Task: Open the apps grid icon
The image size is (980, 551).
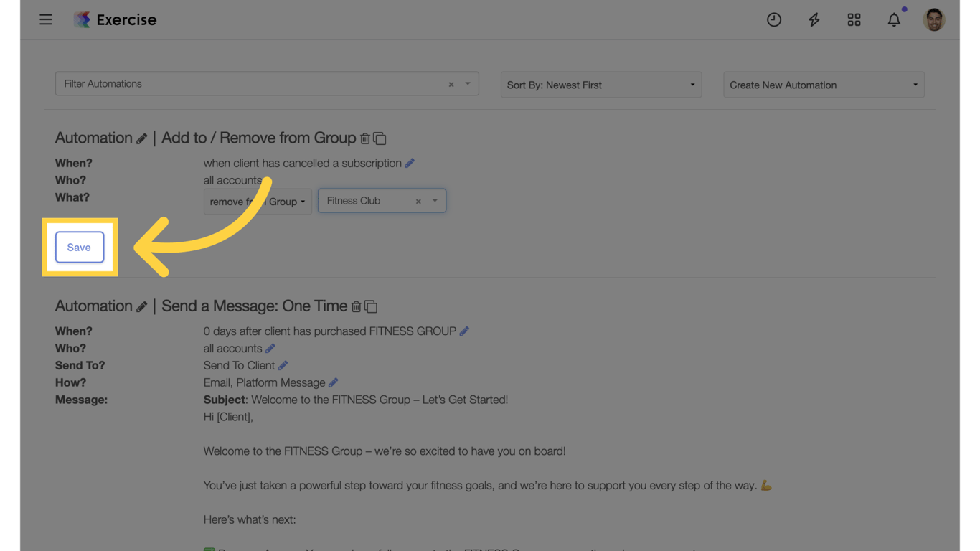Action: pos(854,19)
